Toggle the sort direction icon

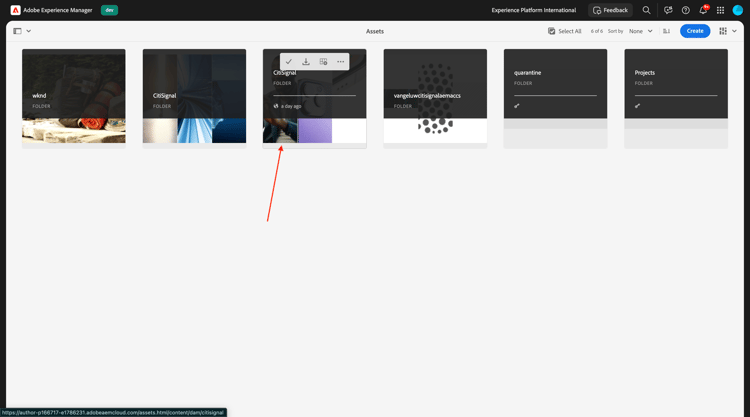[666, 31]
